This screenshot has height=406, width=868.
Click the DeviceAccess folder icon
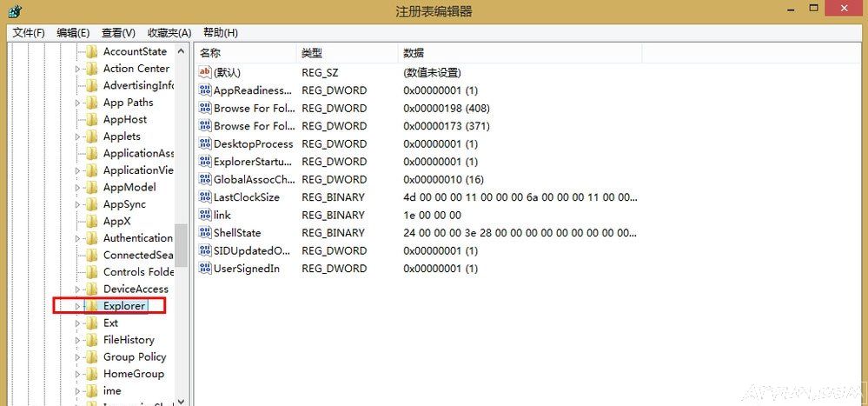coord(91,290)
